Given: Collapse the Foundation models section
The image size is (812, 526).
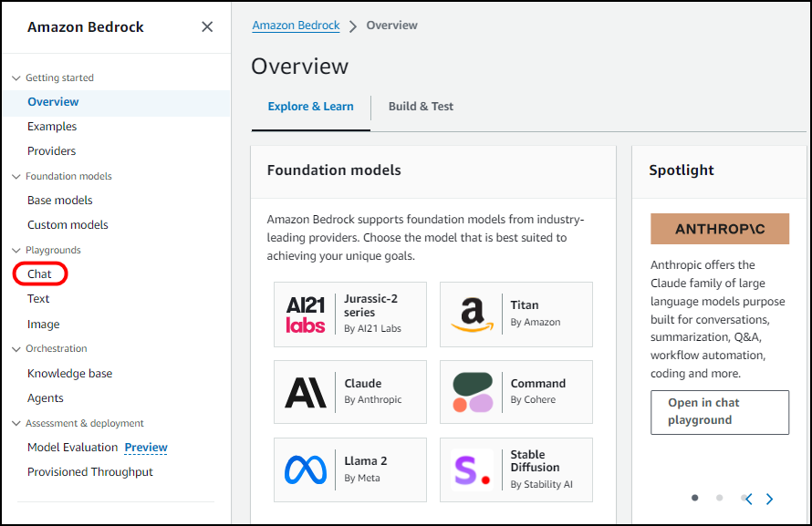Looking at the screenshot, I should coord(16,176).
